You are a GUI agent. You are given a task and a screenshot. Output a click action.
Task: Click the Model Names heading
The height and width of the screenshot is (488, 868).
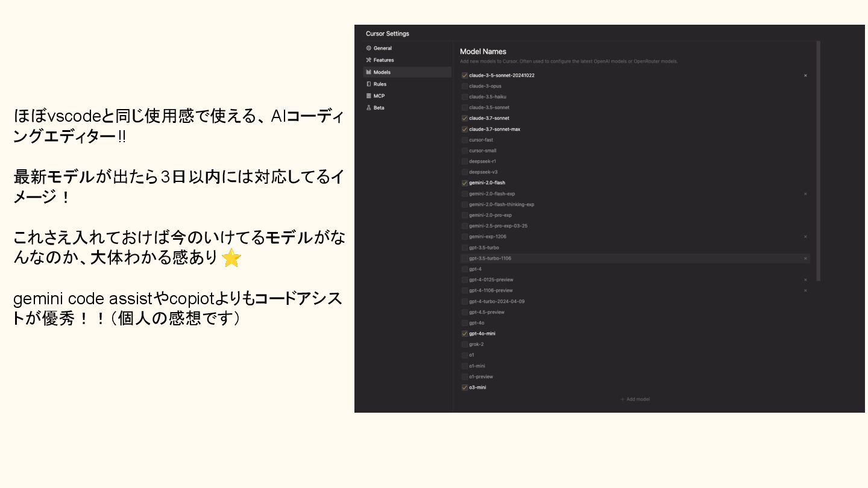click(x=483, y=52)
